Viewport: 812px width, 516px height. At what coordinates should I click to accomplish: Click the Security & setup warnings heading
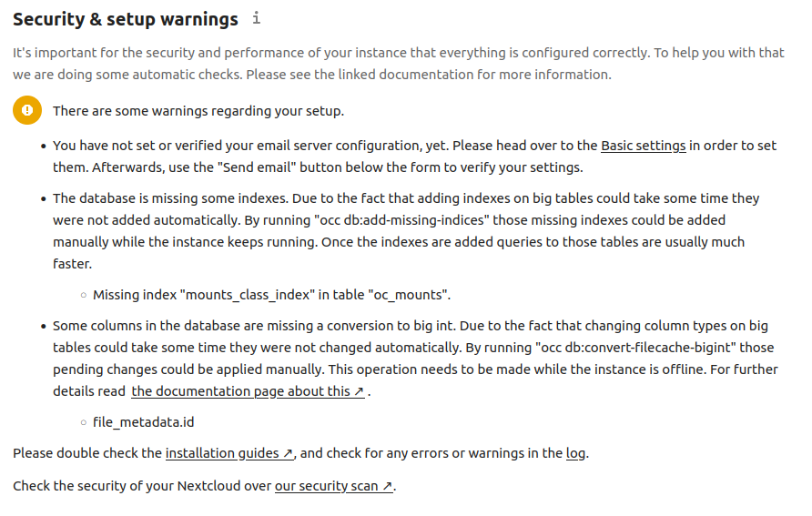(126, 19)
